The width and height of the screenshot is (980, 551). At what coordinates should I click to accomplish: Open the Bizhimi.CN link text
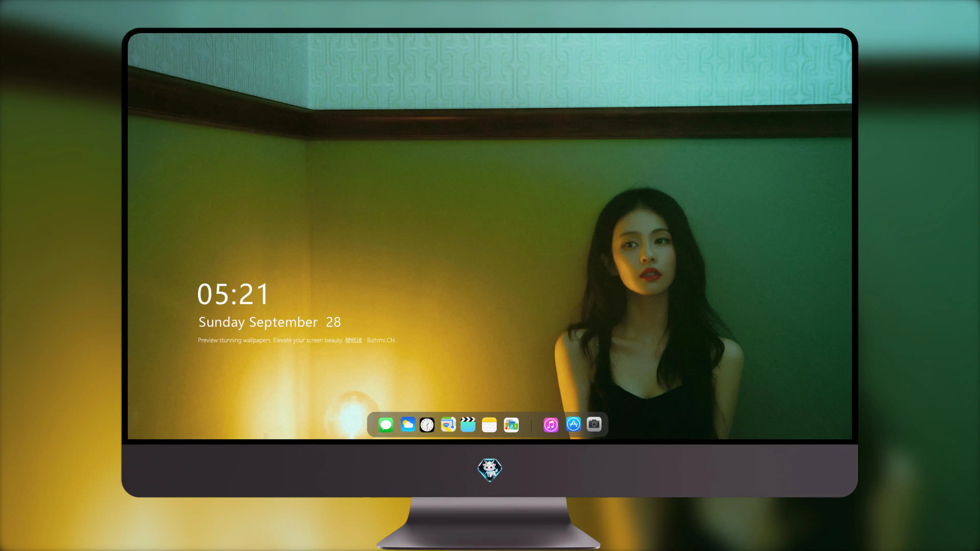click(x=381, y=340)
